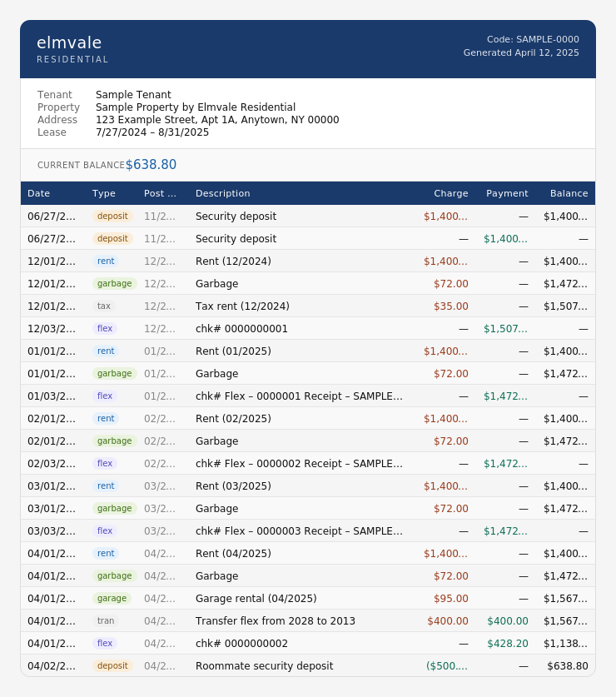616x697 pixels.
Task: Select the current balance amount $638.80
Action: pos(151,165)
